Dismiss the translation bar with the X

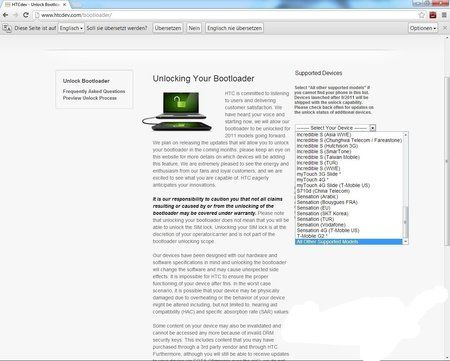[445, 28]
